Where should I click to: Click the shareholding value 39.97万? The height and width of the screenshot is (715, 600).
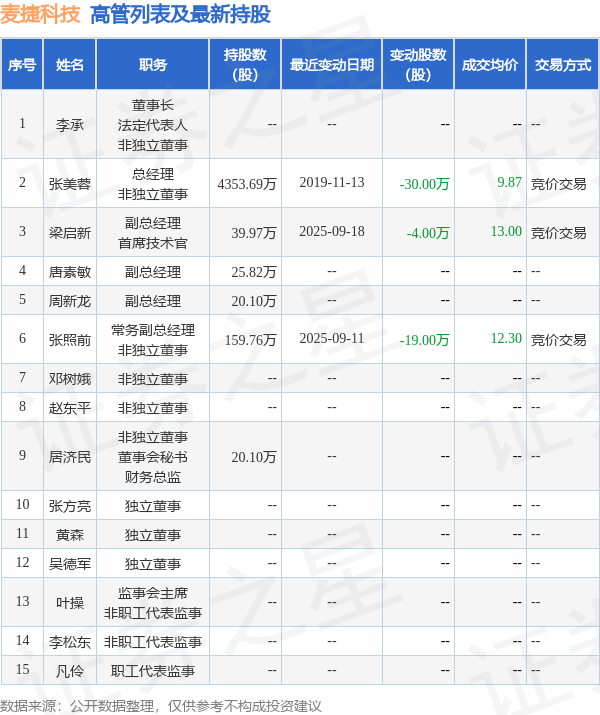click(253, 233)
